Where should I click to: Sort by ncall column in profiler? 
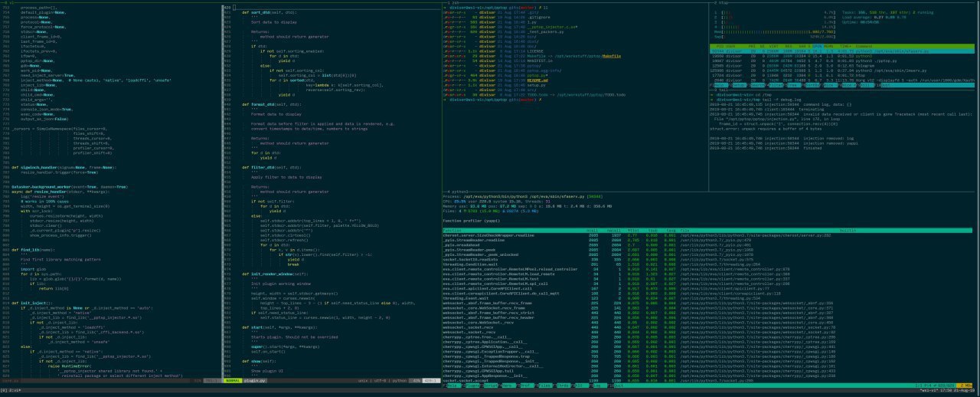coord(592,230)
